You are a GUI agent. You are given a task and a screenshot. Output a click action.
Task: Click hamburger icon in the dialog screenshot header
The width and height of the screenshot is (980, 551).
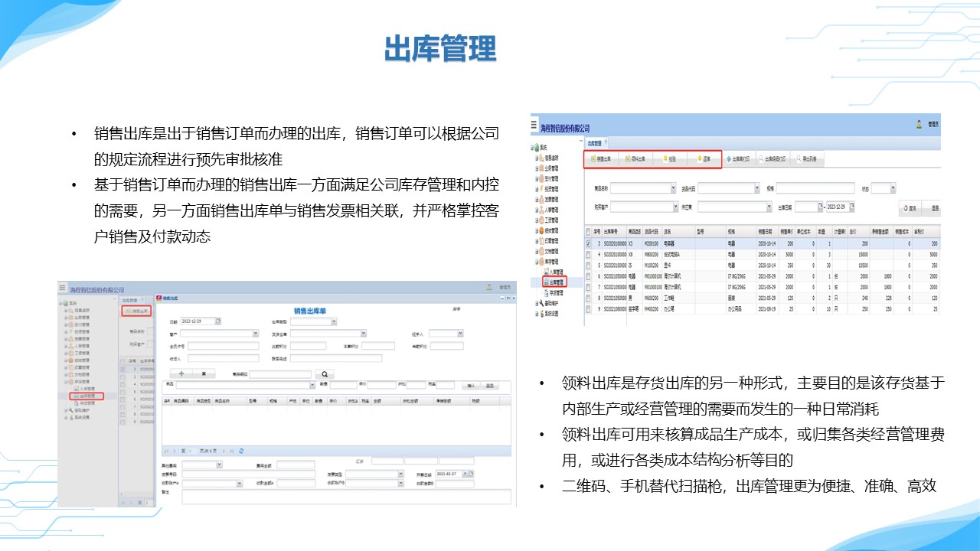tap(63, 287)
